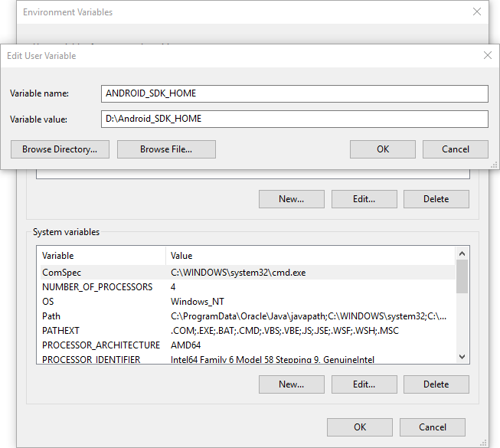
Task: Click the Intel64 Family 6 value cell
Action: [x=273, y=360]
